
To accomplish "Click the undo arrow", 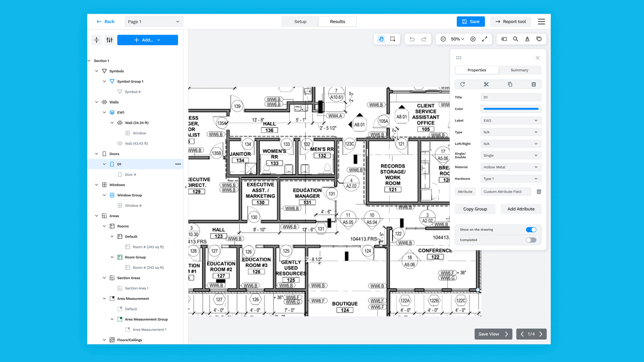I will [412, 39].
